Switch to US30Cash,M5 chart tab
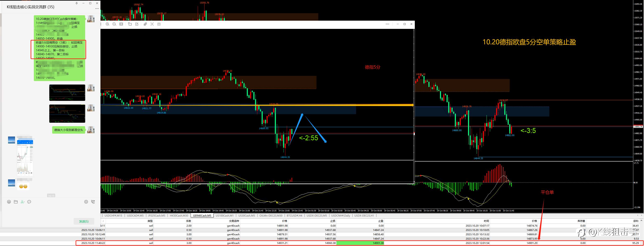This screenshot has height=246, width=644. pos(247,215)
